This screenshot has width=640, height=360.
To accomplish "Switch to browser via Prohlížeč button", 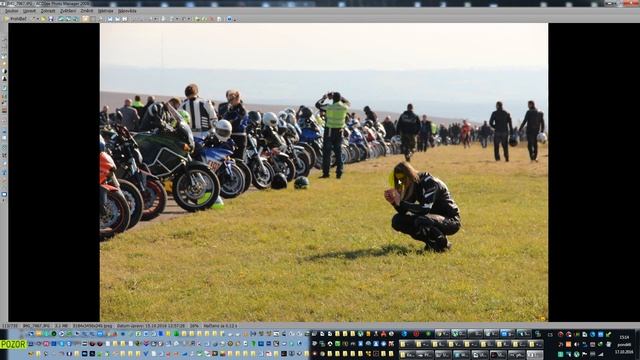I will tap(15, 19).
